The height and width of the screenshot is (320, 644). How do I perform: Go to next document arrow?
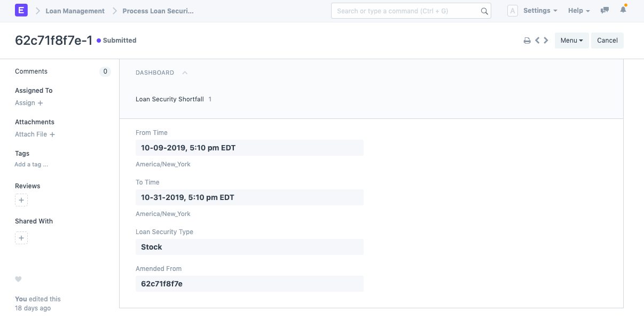(546, 40)
